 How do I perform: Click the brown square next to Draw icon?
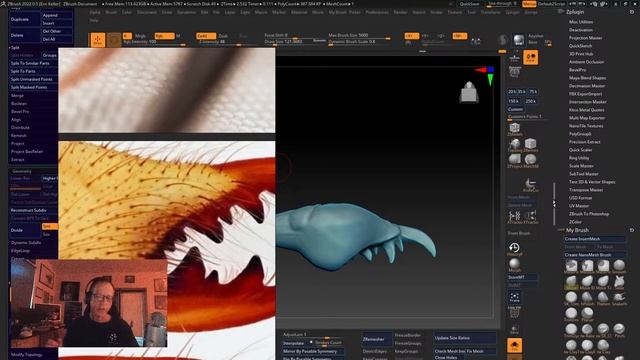[114, 40]
